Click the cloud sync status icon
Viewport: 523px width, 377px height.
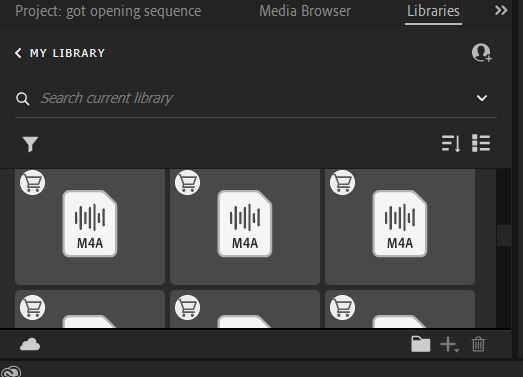click(x=30, y=344)
